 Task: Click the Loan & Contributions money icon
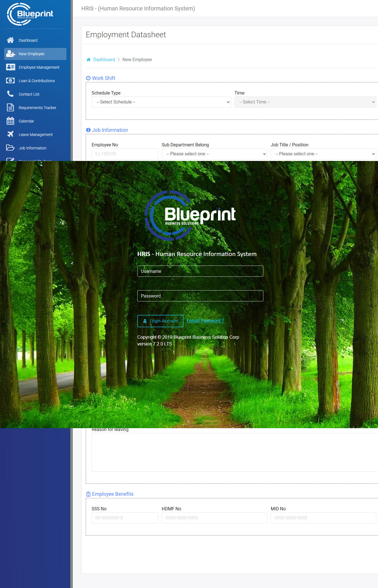point(10,81)
